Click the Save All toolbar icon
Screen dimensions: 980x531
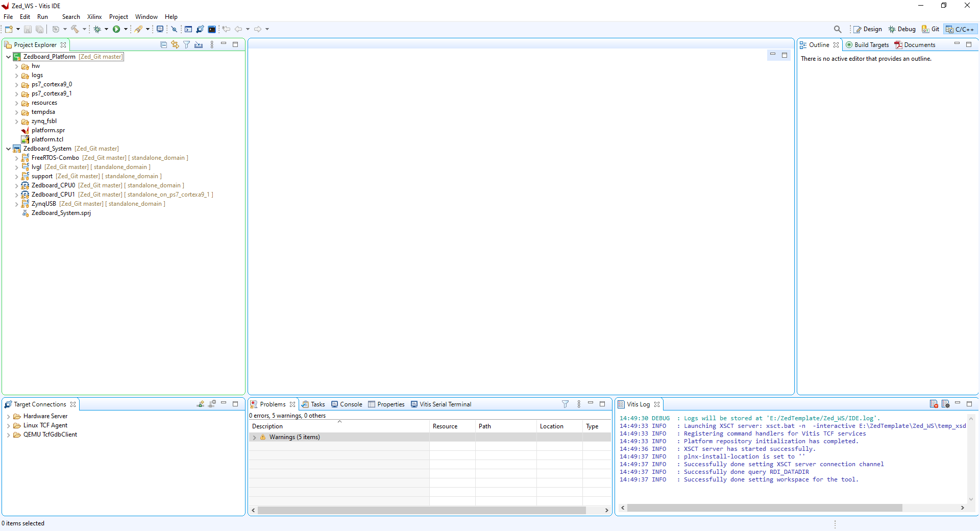pos(39,29)
